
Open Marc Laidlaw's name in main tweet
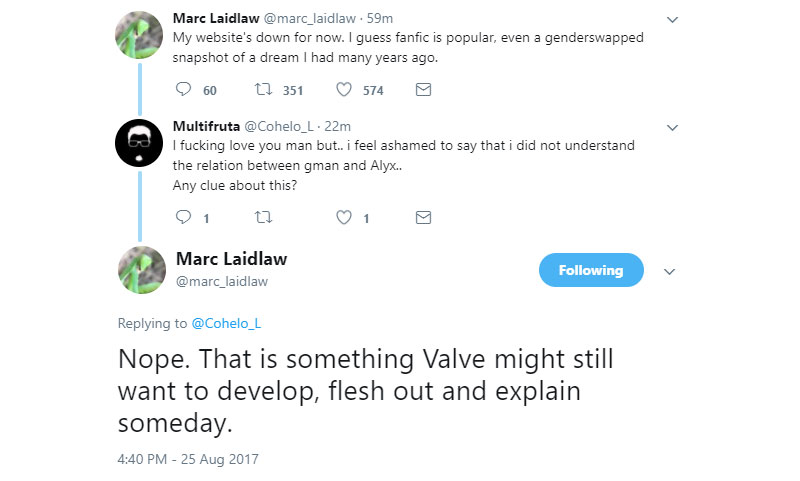tap(231, 259)
